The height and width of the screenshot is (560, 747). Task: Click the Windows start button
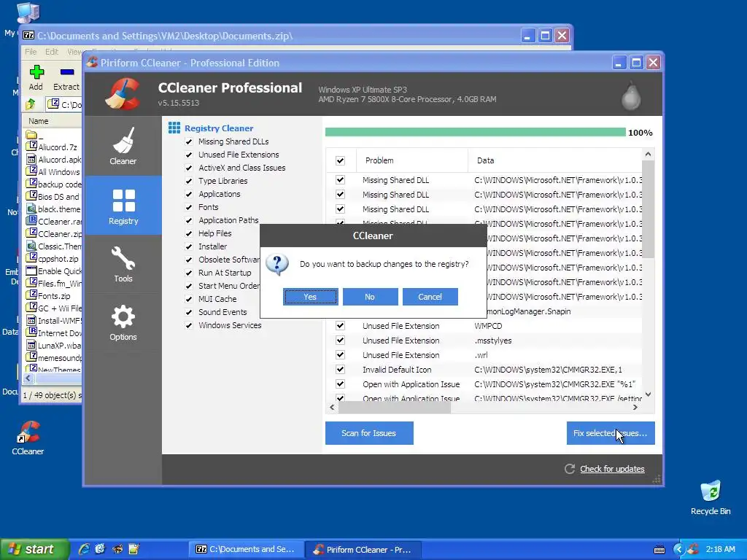pyautogui.click(x=34, y=549)
